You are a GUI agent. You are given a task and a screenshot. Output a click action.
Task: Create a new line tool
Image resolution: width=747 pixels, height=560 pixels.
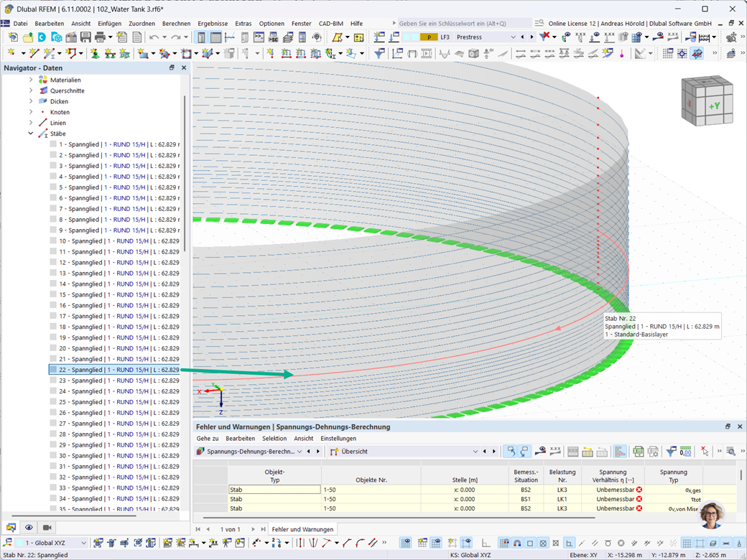tap(33, 53)
